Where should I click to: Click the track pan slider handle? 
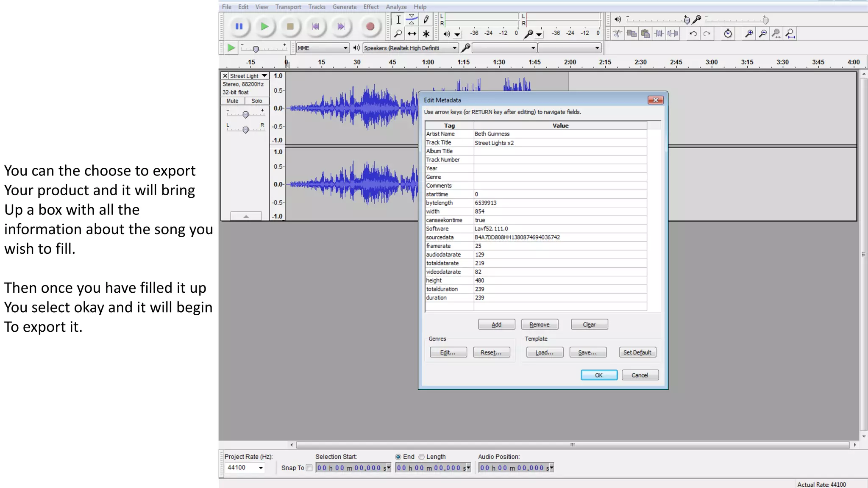(245, 130)
